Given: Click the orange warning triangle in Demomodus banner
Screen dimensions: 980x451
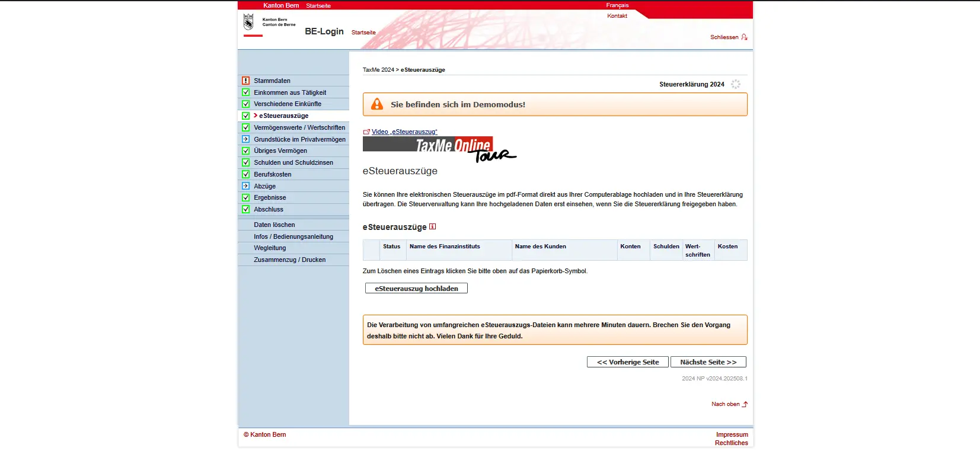Looking at the screenshot, I should 377,104.
